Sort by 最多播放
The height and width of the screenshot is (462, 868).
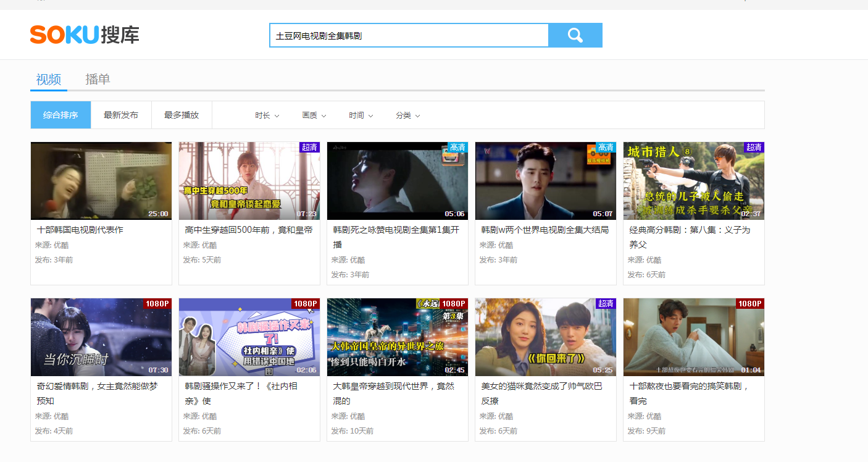182,115
